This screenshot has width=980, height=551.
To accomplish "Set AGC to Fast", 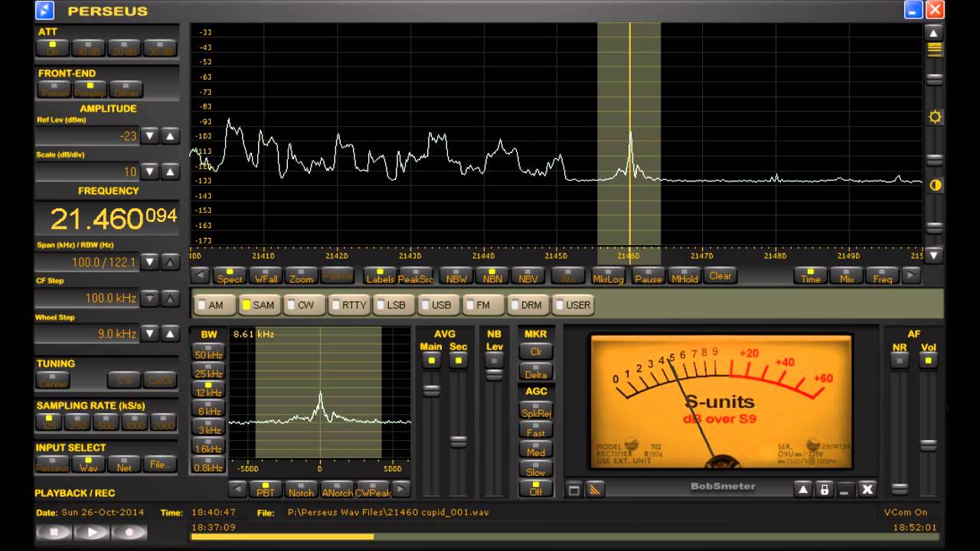I will 536,432.
